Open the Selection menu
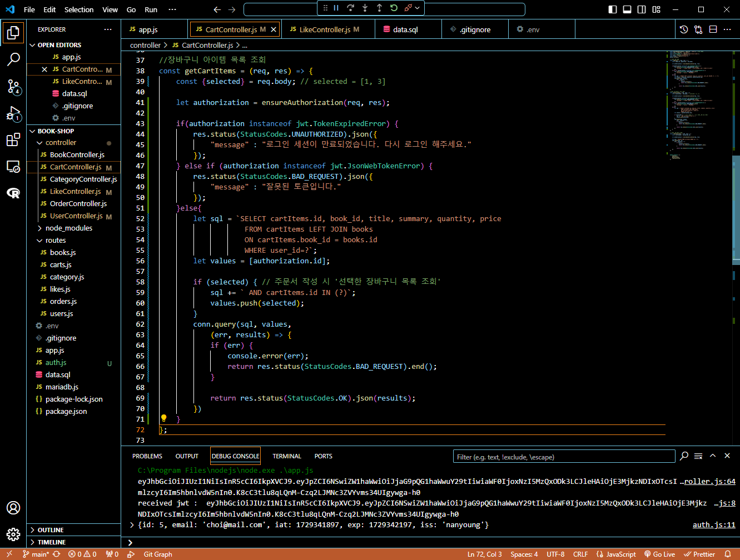 point(79,9)
